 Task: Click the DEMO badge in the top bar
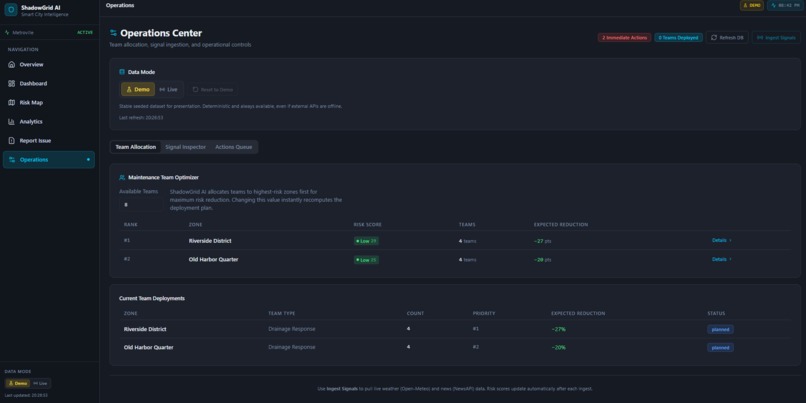point(752,5)
